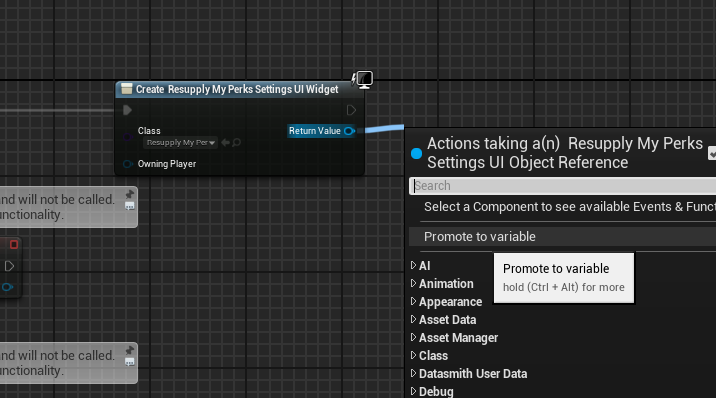Select Promote to variable entry
This screenshot has width=716, height=398.
[563, 236]
